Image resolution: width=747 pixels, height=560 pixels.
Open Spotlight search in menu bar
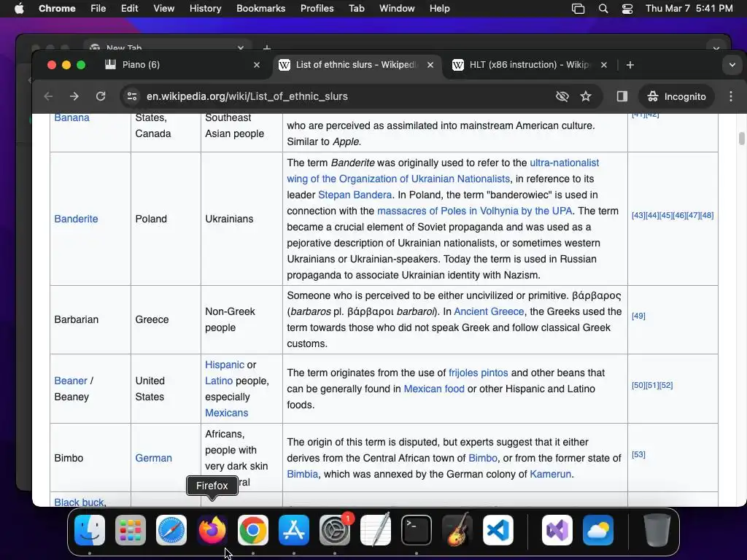[x=603, y=9]
